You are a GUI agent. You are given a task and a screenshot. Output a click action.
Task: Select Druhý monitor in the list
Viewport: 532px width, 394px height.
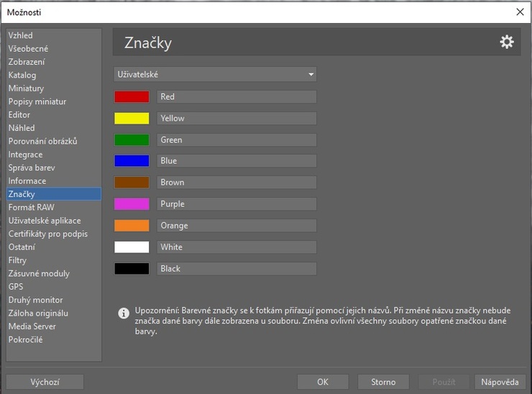point(54,300)
